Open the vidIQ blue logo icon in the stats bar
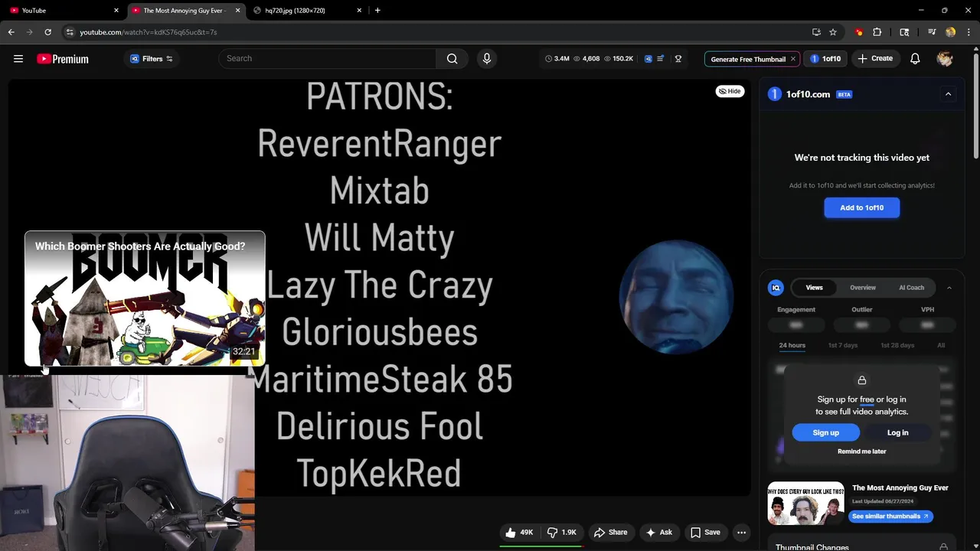Image resolution: width=980 pixels, height=551 pixels. click(x=648, y=59)
